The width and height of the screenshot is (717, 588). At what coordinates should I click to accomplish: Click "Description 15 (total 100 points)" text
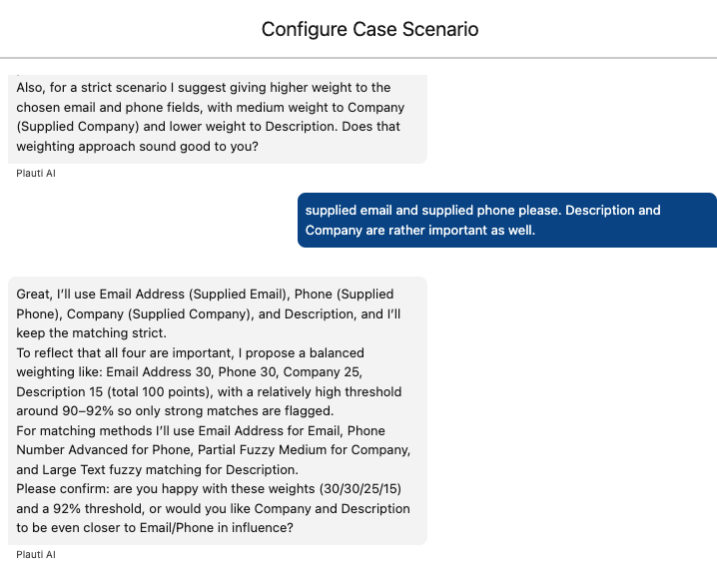(113, 392)
